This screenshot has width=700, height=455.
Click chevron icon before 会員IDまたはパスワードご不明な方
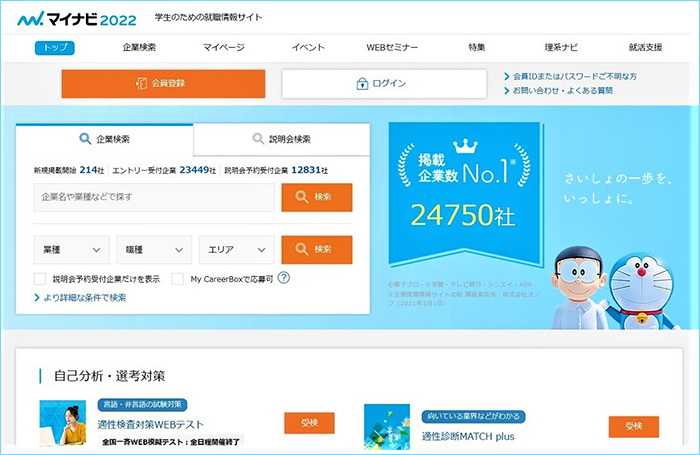coord(507,76)
